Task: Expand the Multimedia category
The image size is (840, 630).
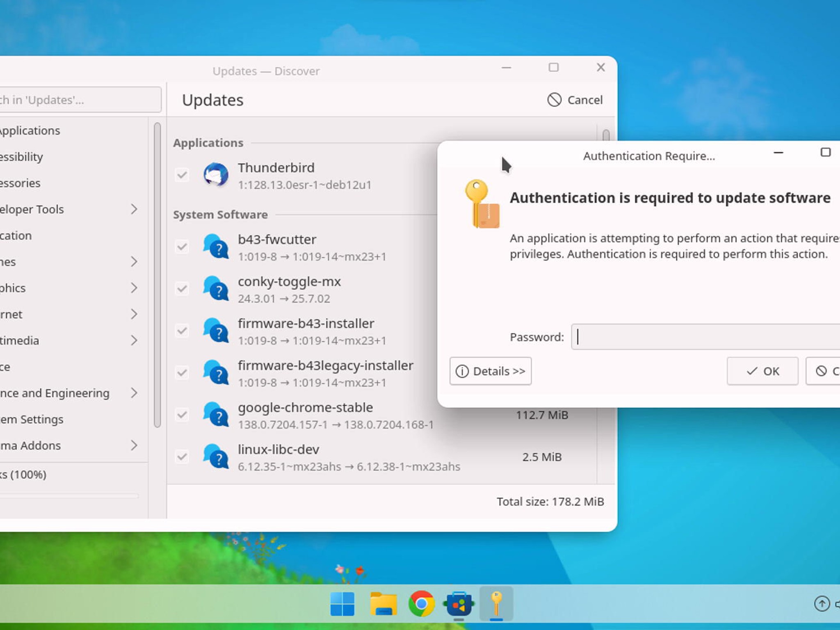Action: tap(135, 340)
